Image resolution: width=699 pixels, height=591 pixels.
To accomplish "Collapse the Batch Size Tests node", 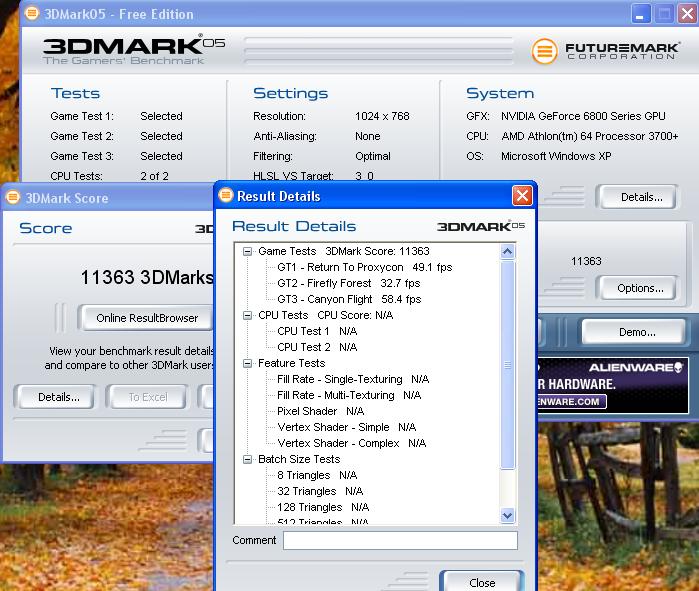I will click(247, 460).
